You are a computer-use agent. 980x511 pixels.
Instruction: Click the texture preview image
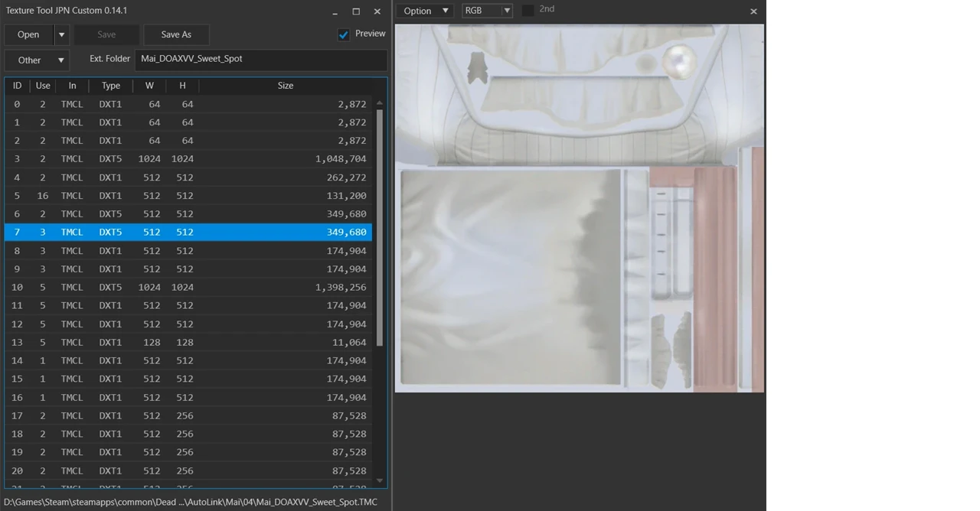coord(580,208)
